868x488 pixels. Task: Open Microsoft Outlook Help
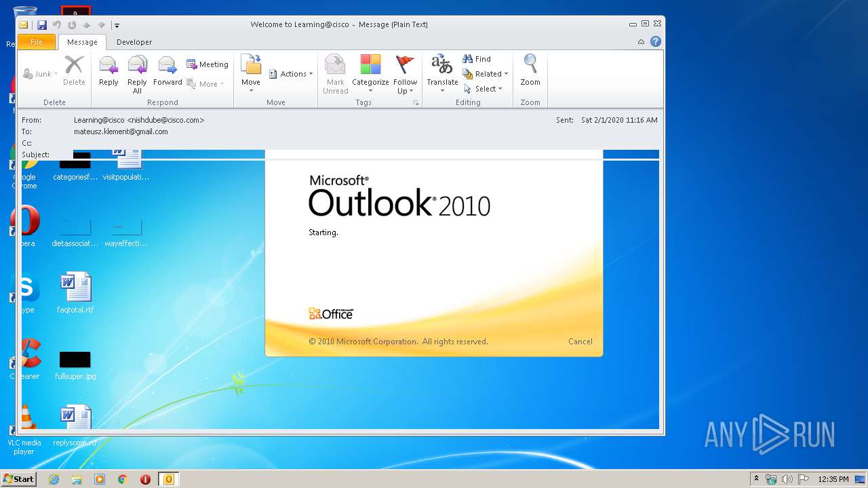tap(656, 41)
